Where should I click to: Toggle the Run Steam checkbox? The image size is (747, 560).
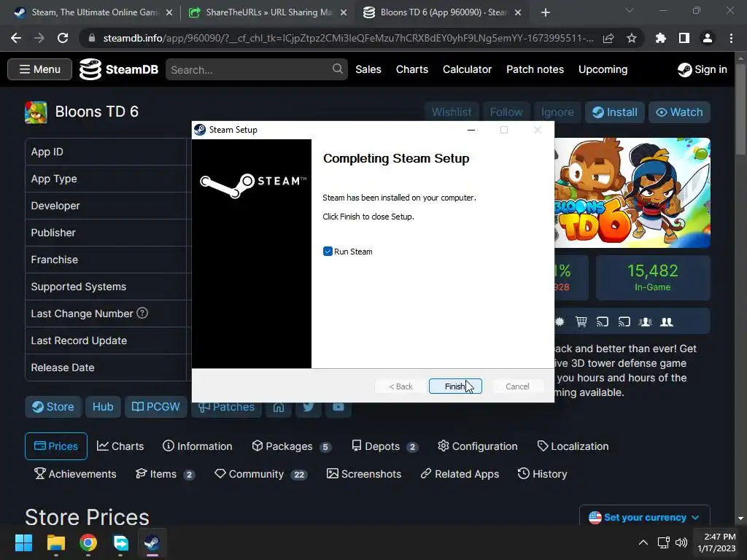(328, 252)
